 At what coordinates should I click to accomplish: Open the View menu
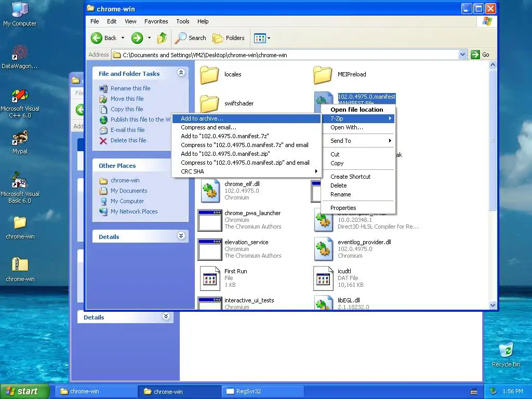(130, 21)
